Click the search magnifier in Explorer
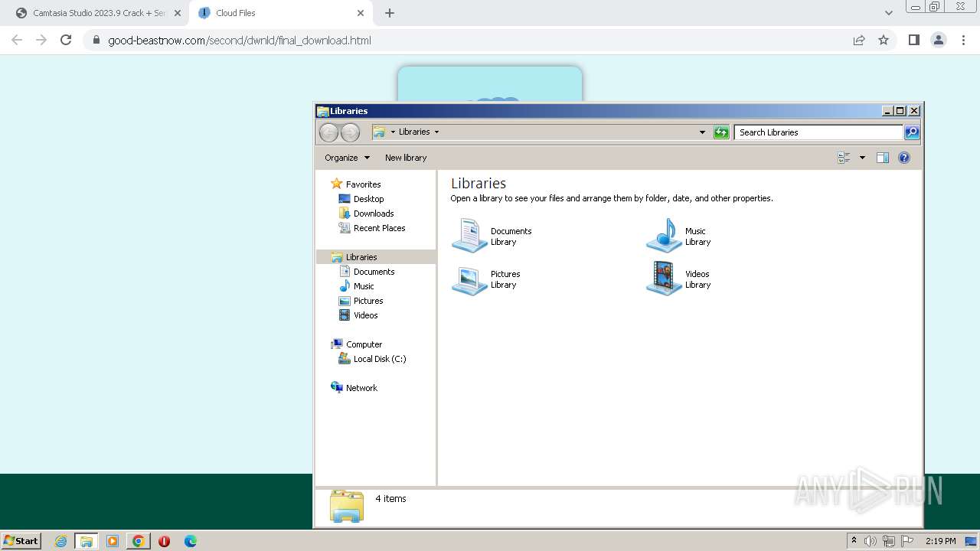980x551 pixels. click(x=912, y=132)
